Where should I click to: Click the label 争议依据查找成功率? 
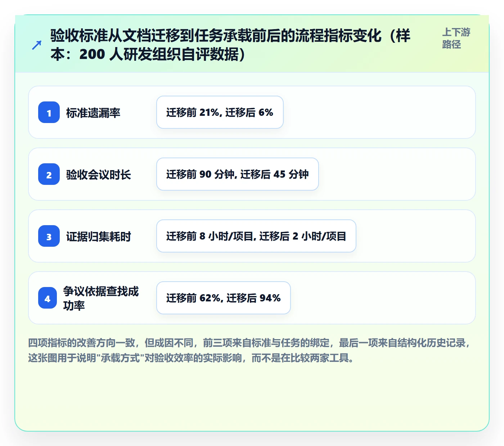101,298
